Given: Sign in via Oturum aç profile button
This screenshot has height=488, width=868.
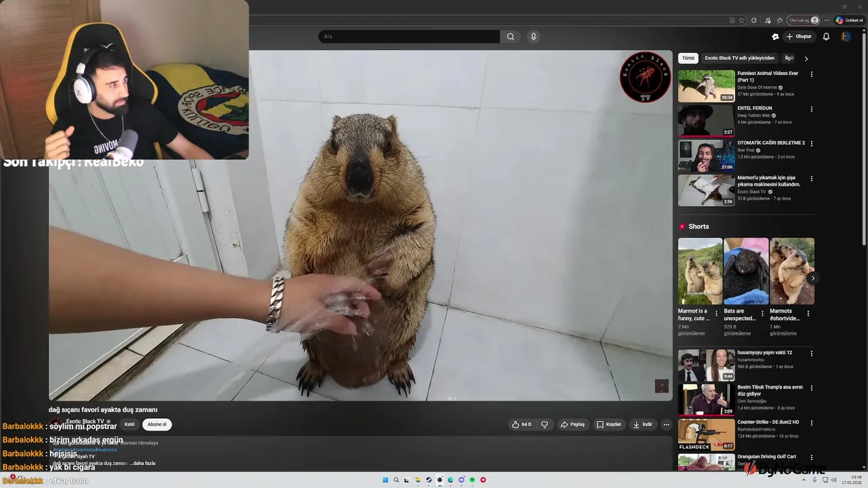Looking at the screenshot, I should pos(804,20).
